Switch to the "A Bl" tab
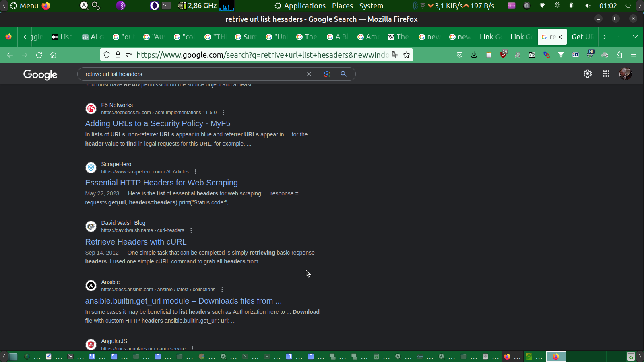644x362 pixels. (x=337, y=37)
